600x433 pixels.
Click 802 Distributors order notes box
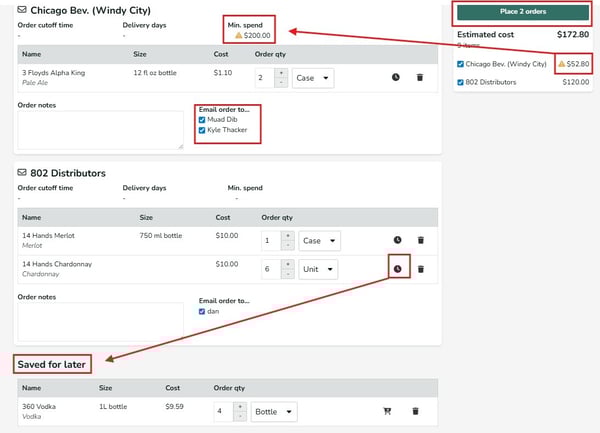pyautogui.click(x=101, y=321)
